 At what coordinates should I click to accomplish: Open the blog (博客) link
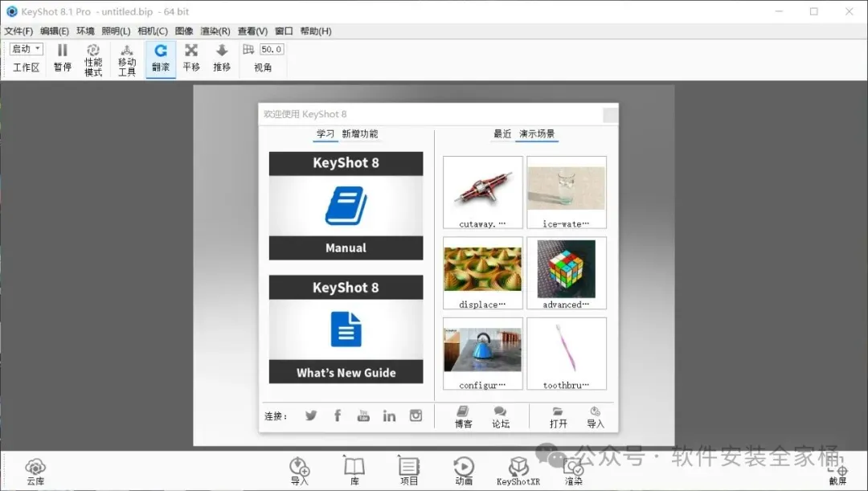(464, 417)
